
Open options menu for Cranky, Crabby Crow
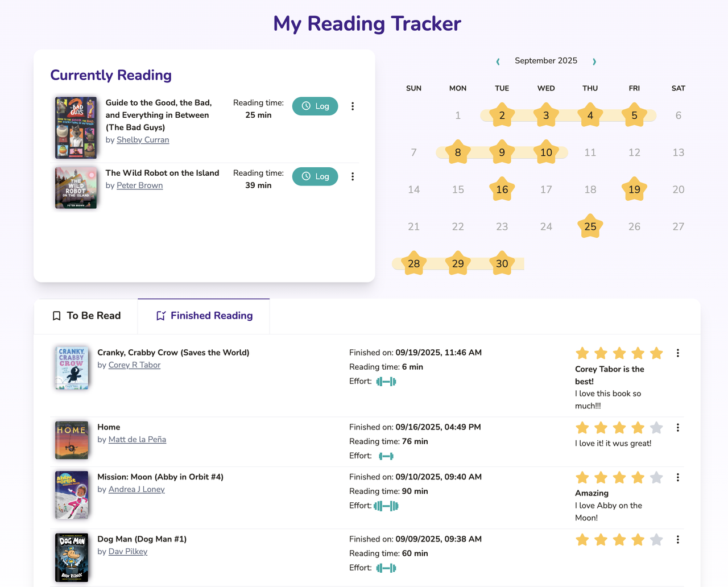[x=677, y=353]
